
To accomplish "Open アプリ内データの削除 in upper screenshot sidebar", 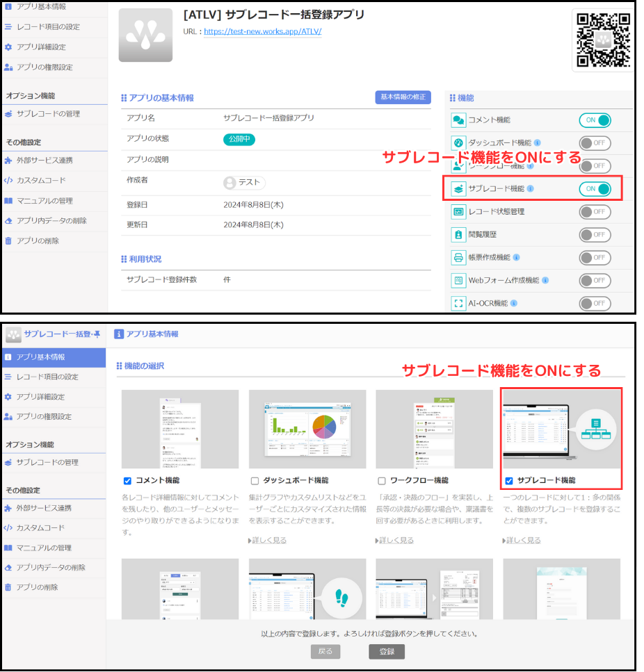I will click(x=55, y=221).
